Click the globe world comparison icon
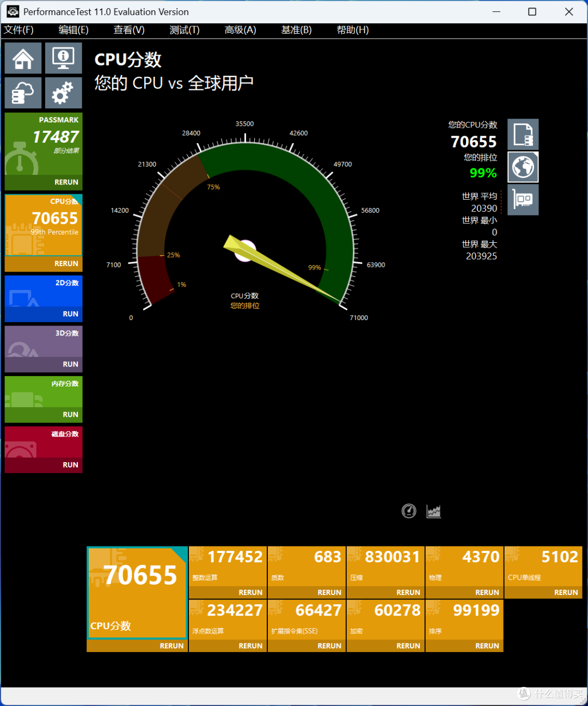 (x=523, y=167)
